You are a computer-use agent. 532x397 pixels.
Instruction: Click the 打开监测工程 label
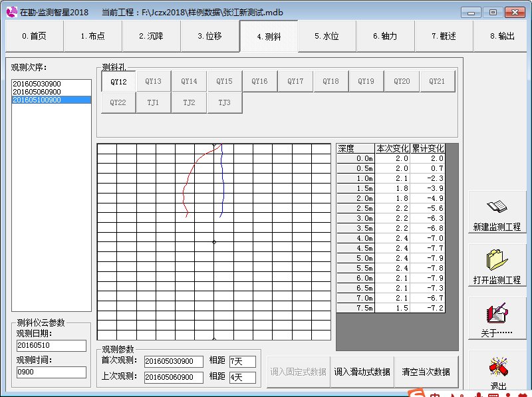[x=497, y=280]
